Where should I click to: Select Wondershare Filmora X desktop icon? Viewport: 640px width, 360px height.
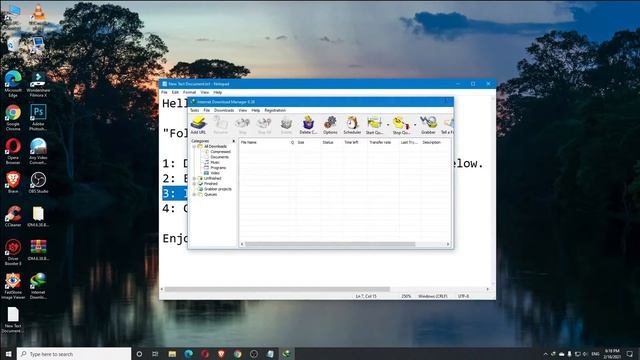pos(38,84)
